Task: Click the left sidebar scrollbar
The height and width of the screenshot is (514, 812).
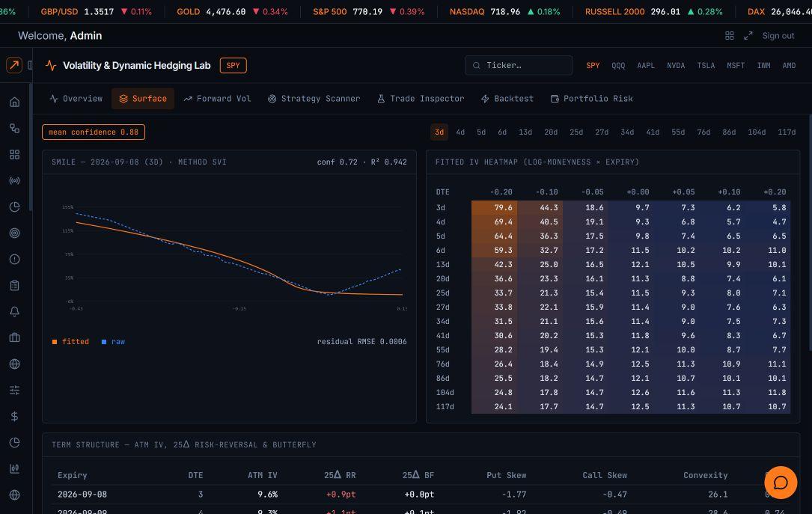Action: coord(31,147)
